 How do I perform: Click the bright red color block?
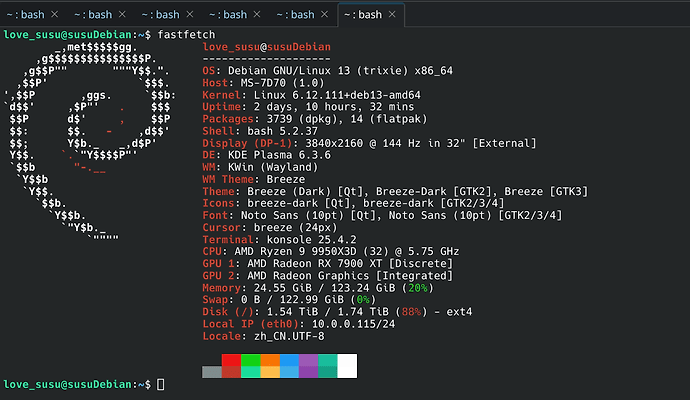coord(231,360)
